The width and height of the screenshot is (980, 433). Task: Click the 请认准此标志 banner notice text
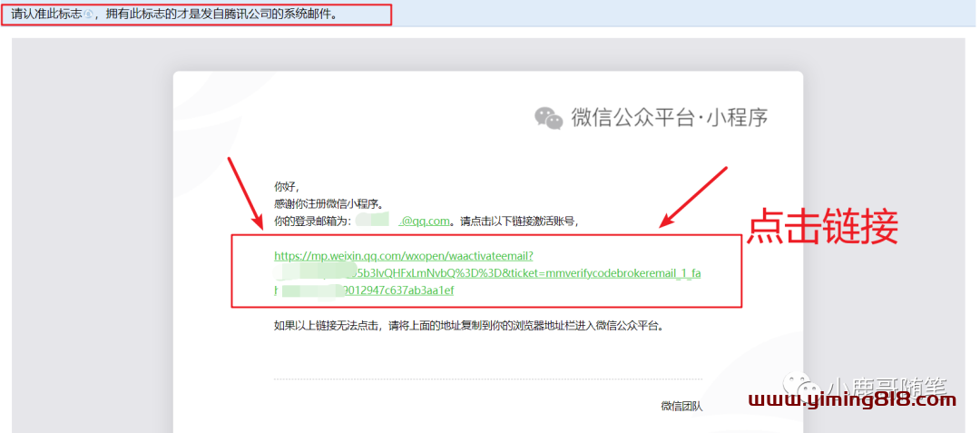(x=45, y=15)
